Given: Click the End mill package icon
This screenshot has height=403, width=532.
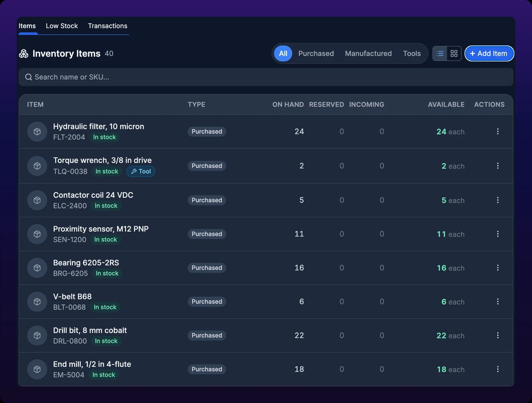Looking at the screenshot, I should (37, 369).
